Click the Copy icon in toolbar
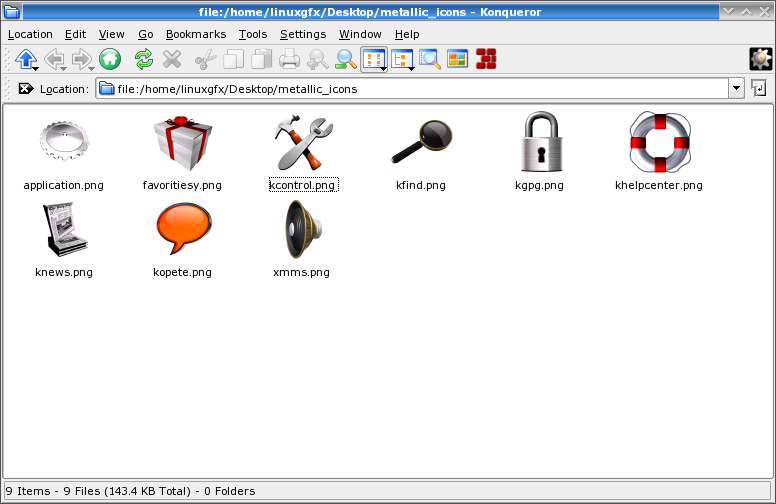The width and height of the screenshot is (776, 504). click(x=234, y=59)
